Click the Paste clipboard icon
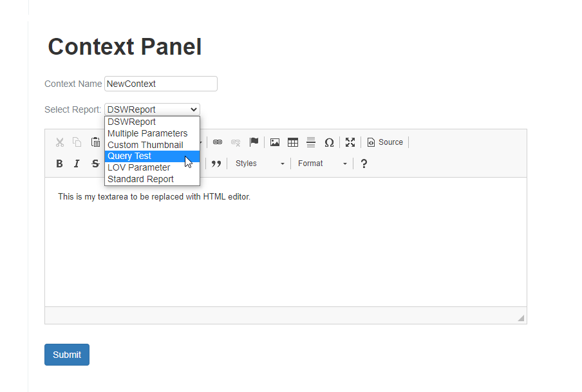 pyautogui.click(x=95, y=142)
